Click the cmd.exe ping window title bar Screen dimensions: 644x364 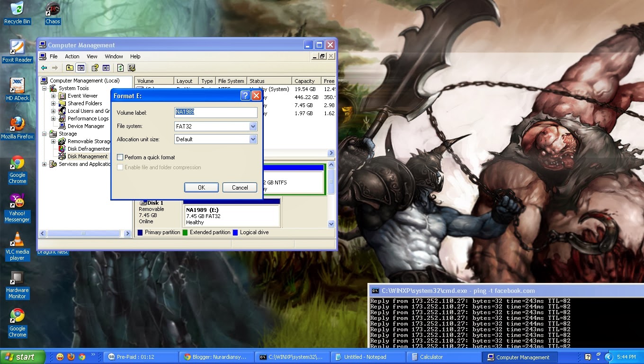506,291
